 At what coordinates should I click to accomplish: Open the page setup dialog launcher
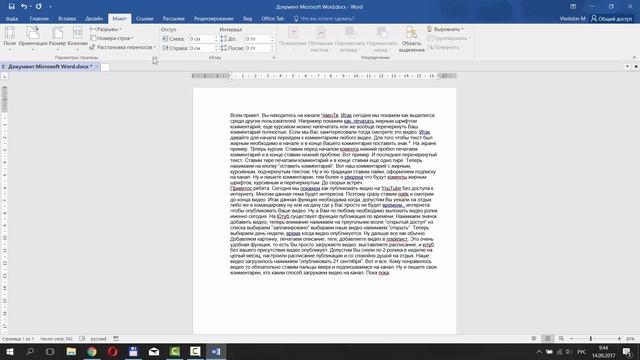[155, 58]
